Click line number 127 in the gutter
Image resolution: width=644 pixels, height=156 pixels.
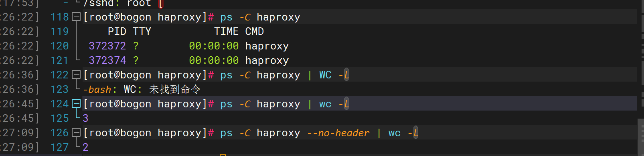point(60,148)
